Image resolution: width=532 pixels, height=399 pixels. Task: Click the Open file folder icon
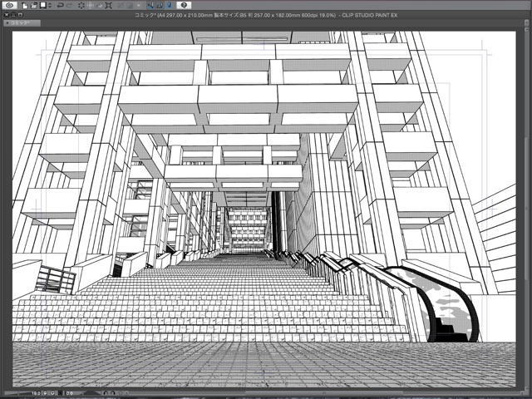34,6
